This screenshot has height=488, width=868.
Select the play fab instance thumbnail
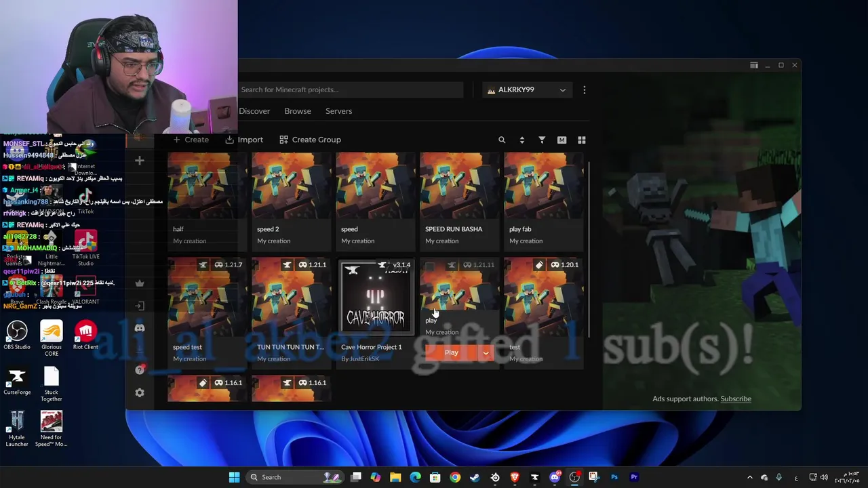coord(543,186)
